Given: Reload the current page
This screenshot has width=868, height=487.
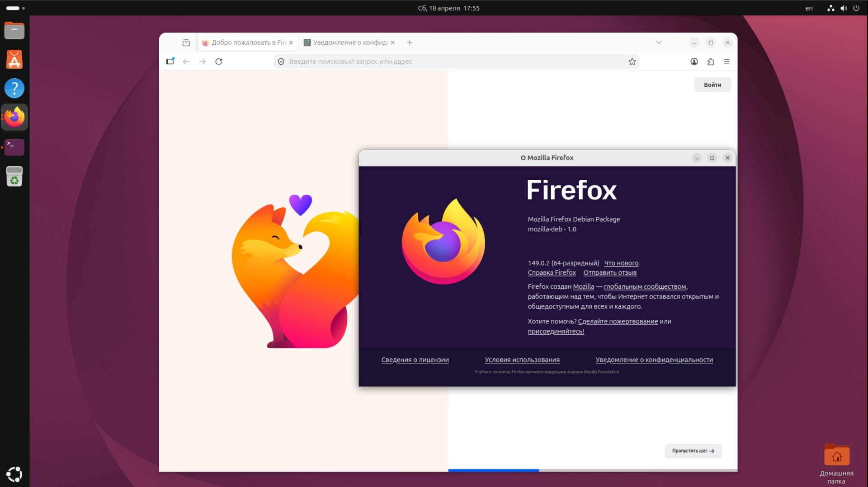Looking at the screenshot, I should tap(219, 61).
